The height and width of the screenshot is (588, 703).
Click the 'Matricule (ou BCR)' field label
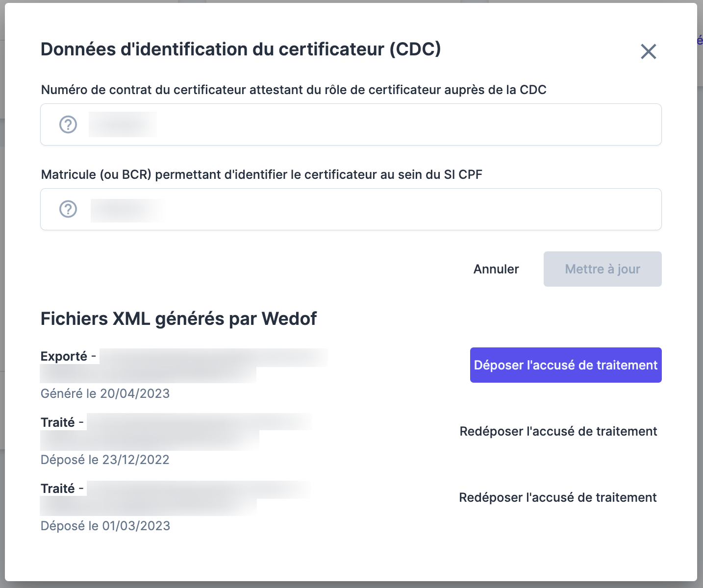pyautogui.click(x=261, y=174)
